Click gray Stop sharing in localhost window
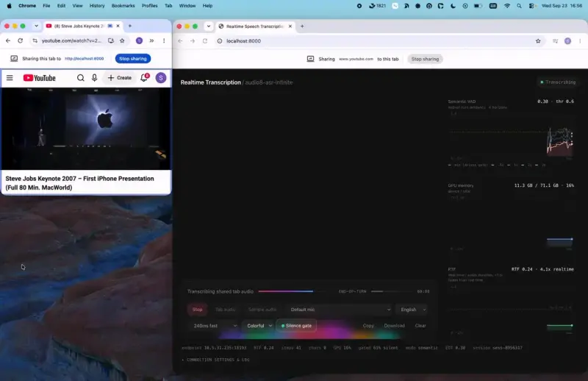 pyautogui.click(x=425, y=59)
